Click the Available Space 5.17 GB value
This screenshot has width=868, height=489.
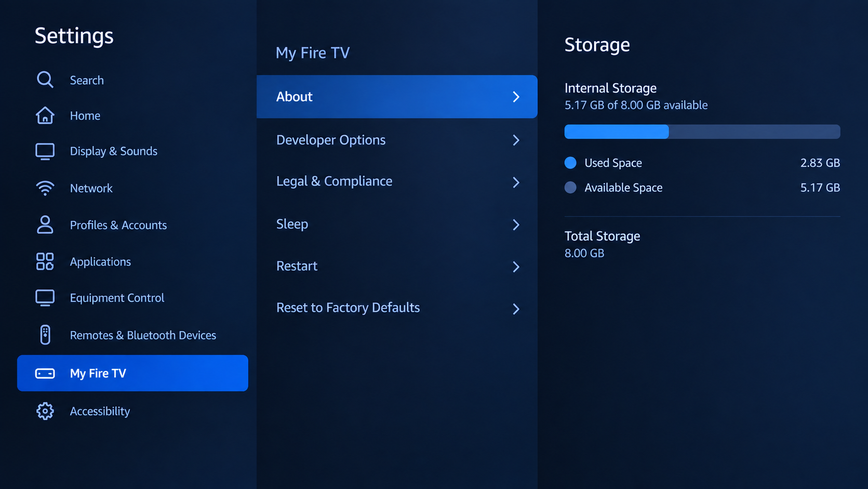tap(820, 188)
